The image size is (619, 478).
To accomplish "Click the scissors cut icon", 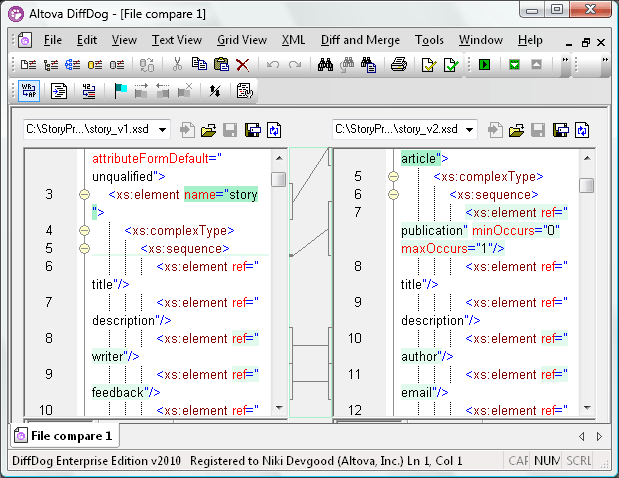I will [x=177, y=64].
